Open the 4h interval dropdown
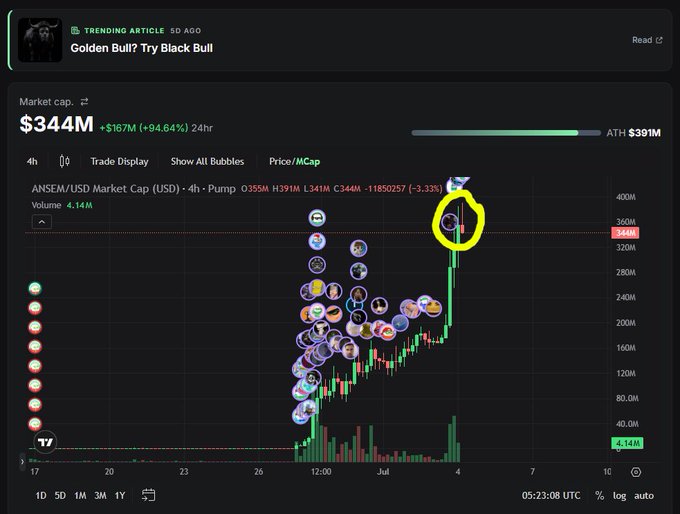The image size is (680, 514). tap(32, 161)
